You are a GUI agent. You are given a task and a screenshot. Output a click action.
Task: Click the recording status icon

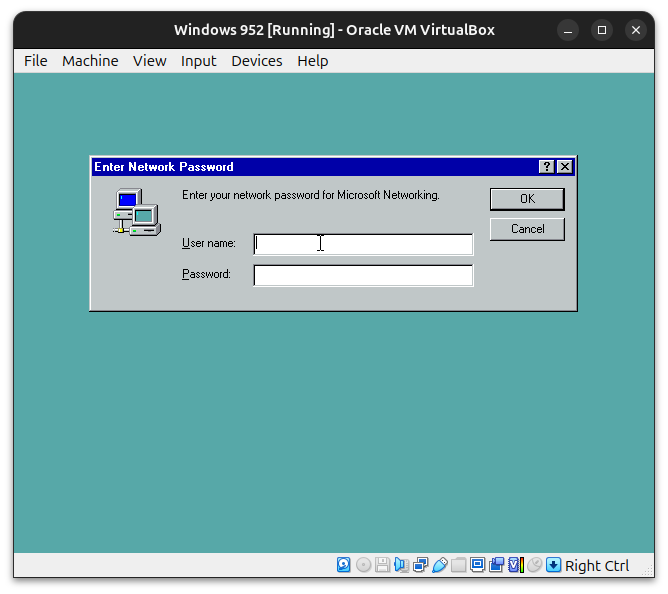pyautogui.click(x=496, y=565)
